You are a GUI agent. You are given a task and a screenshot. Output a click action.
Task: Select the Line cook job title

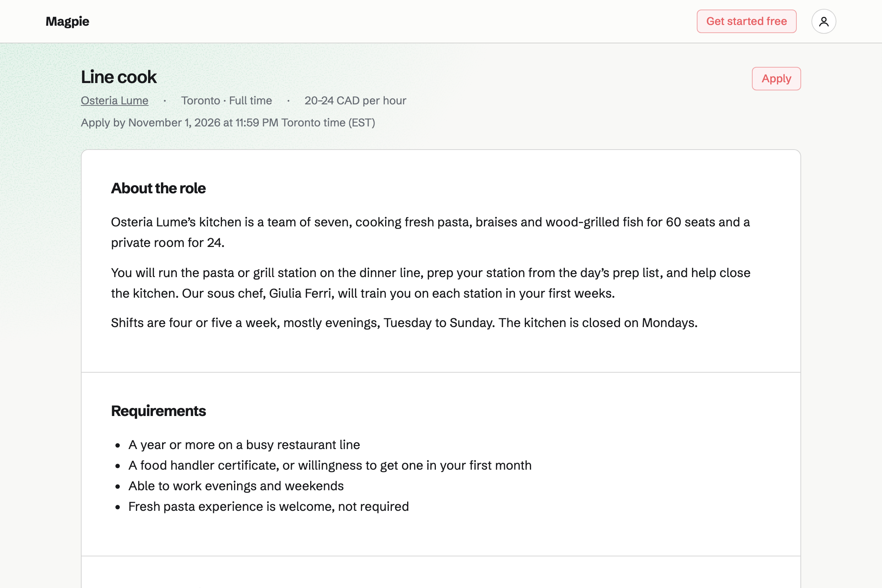119,77
